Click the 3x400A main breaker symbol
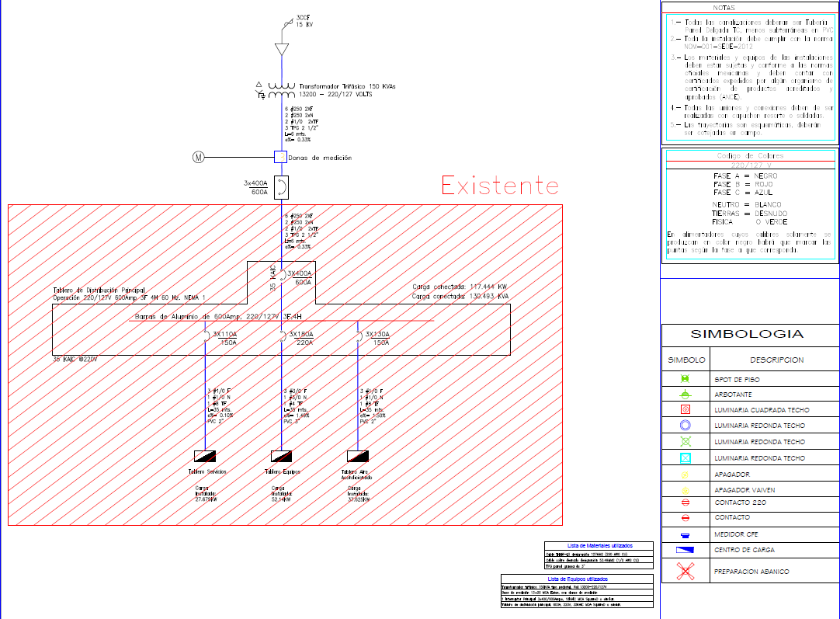This screenshot has height=619, width=840. [281, 187]
